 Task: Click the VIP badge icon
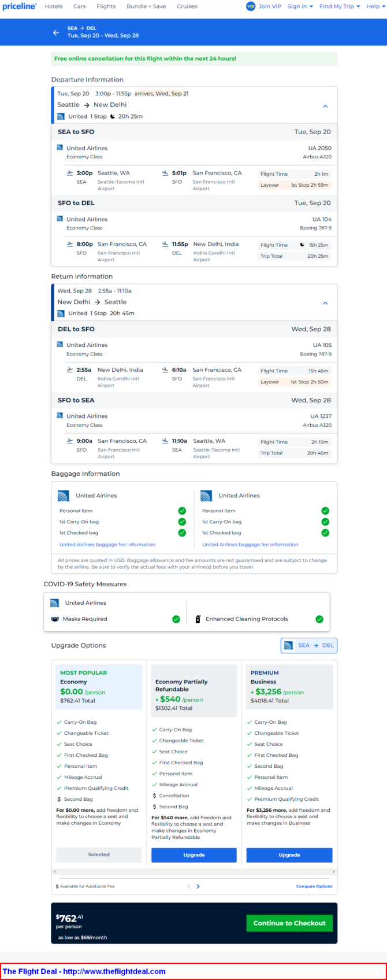coord(251,6)
